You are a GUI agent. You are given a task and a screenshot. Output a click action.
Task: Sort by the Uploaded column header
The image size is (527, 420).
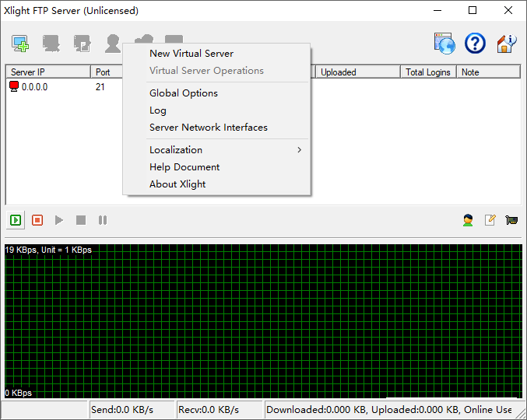[358, 72]
